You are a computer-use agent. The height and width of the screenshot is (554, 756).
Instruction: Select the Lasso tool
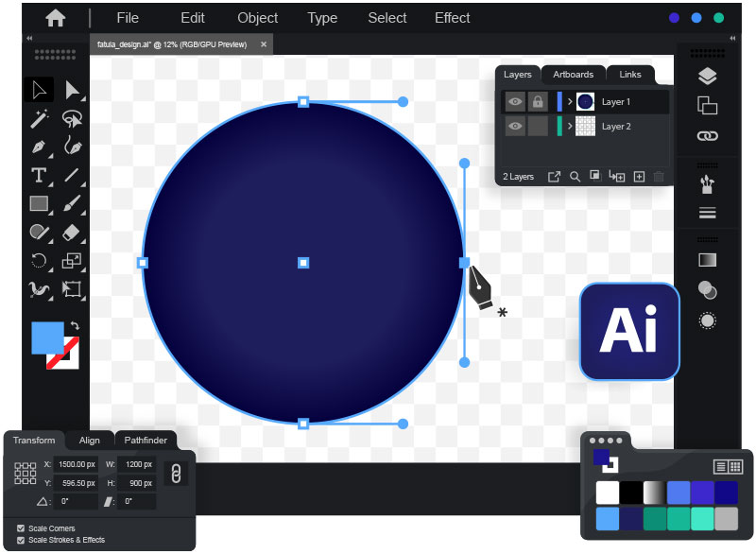click(x=72, y=118)
